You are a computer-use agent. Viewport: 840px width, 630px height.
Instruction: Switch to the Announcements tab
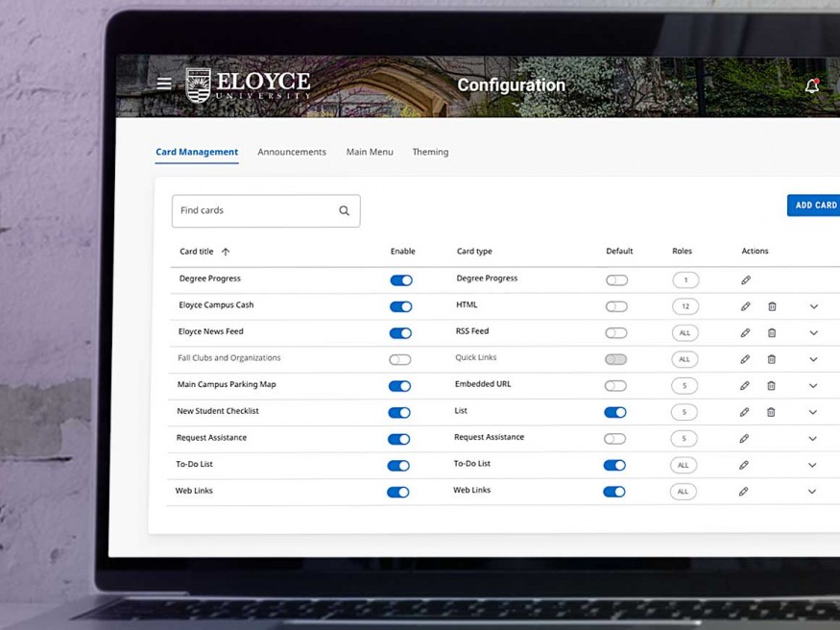[x=291, y=152]
